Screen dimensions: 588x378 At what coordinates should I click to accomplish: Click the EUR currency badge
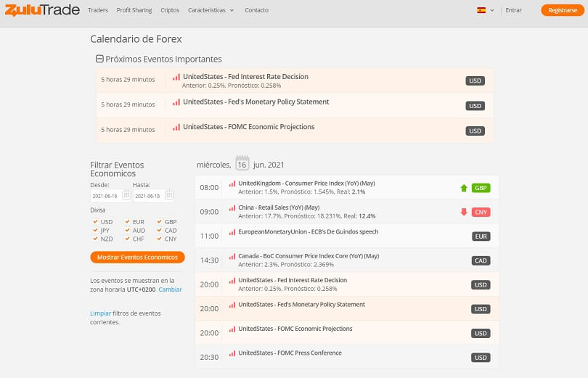pos(481,237)
